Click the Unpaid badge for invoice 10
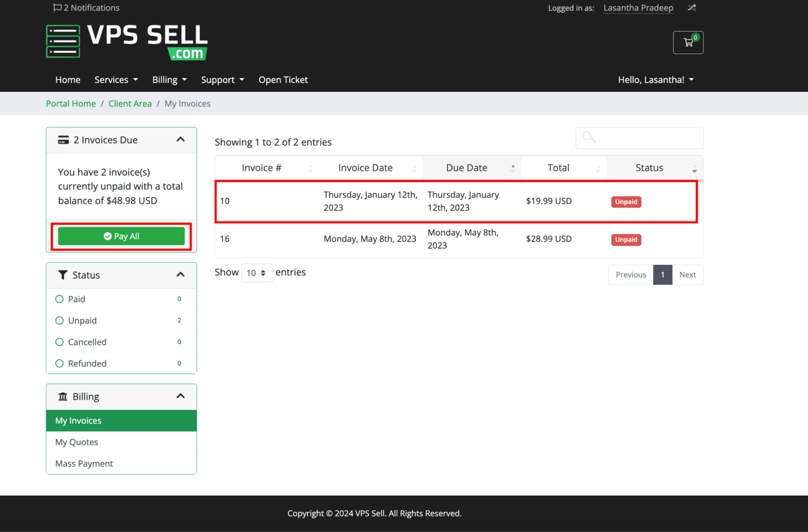 (626, 202)
